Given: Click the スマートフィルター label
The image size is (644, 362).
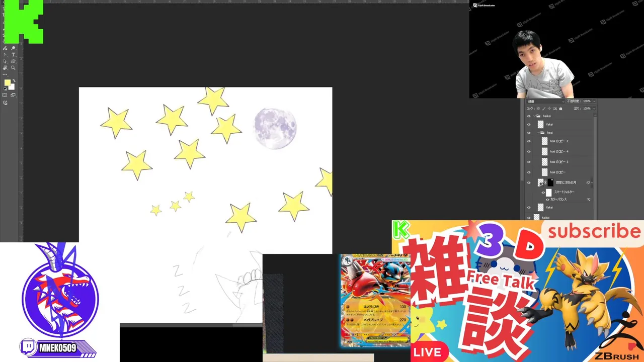Looking at the screenshot, I should (564, 192).
